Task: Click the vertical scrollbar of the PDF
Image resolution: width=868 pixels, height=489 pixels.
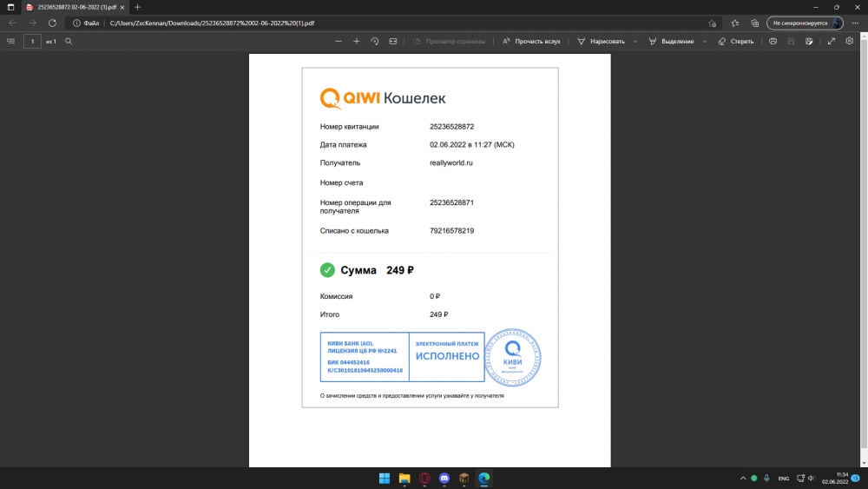Action: [864, 244]
